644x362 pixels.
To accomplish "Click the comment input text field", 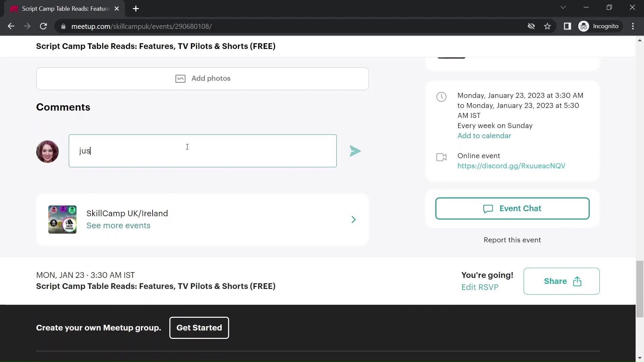I will click(203, 151).
